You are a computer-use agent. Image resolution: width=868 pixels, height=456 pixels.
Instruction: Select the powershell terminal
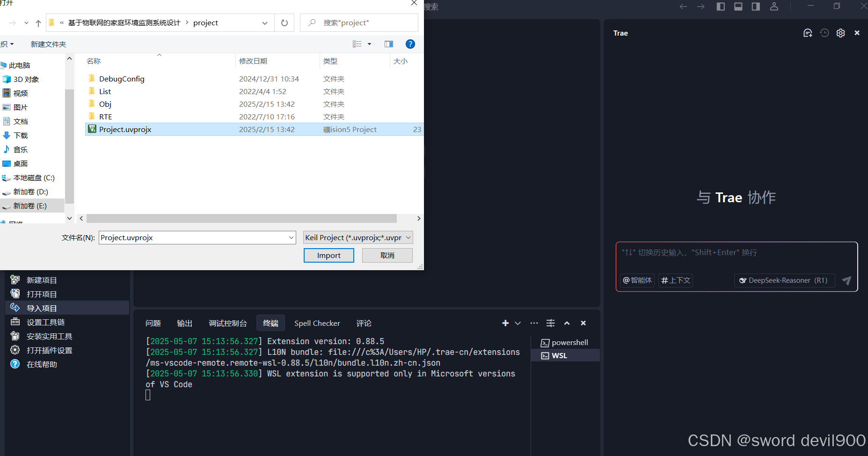coord(565,343)
